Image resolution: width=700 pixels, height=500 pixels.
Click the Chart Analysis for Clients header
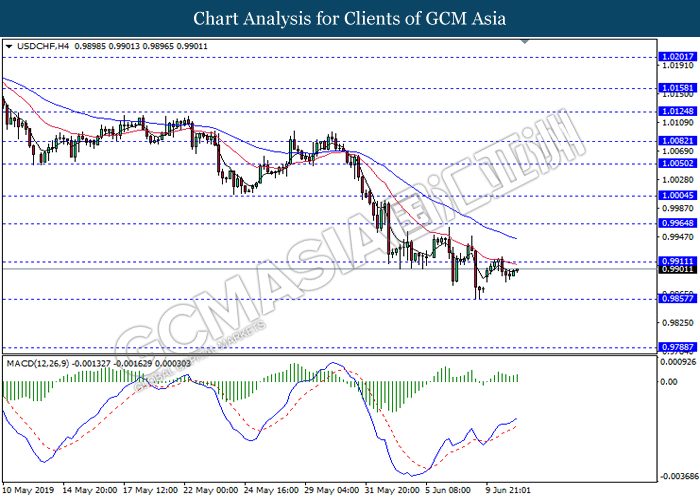(x=350, y=18)
